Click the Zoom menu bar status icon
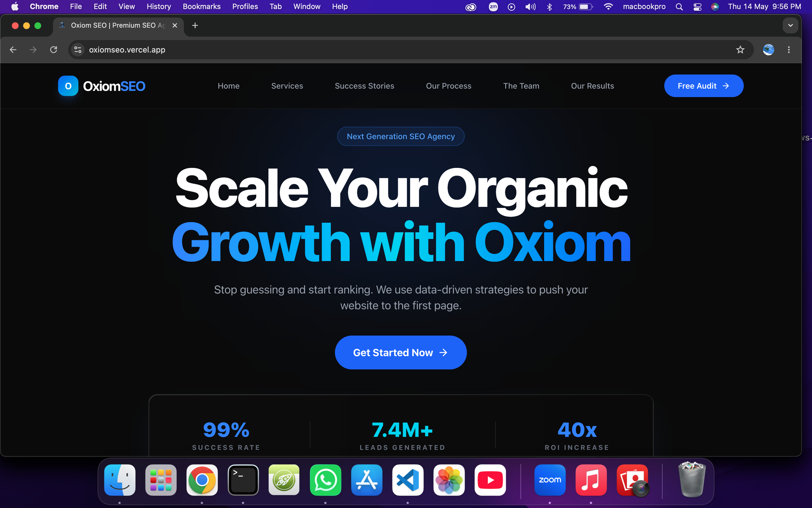Screen dimensions: 812x508 [x=493, y=7]
